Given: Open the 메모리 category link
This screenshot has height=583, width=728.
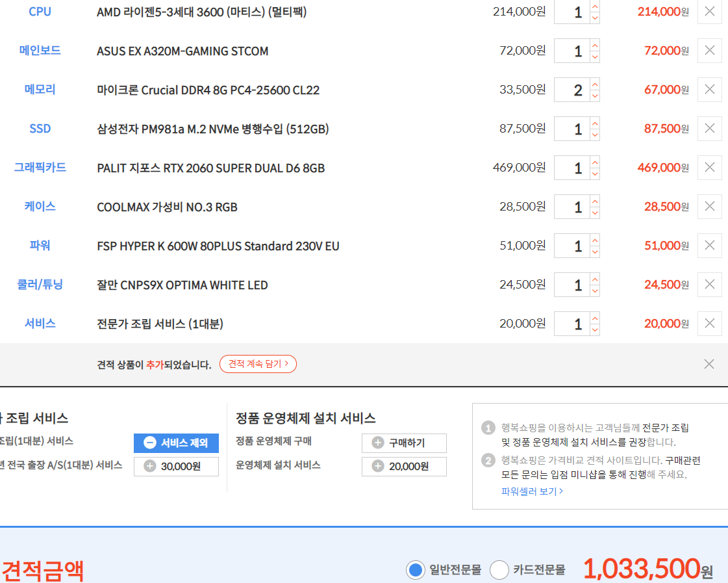Looking at the screenshot, I should pyautogui.click(x=40, y=89).
